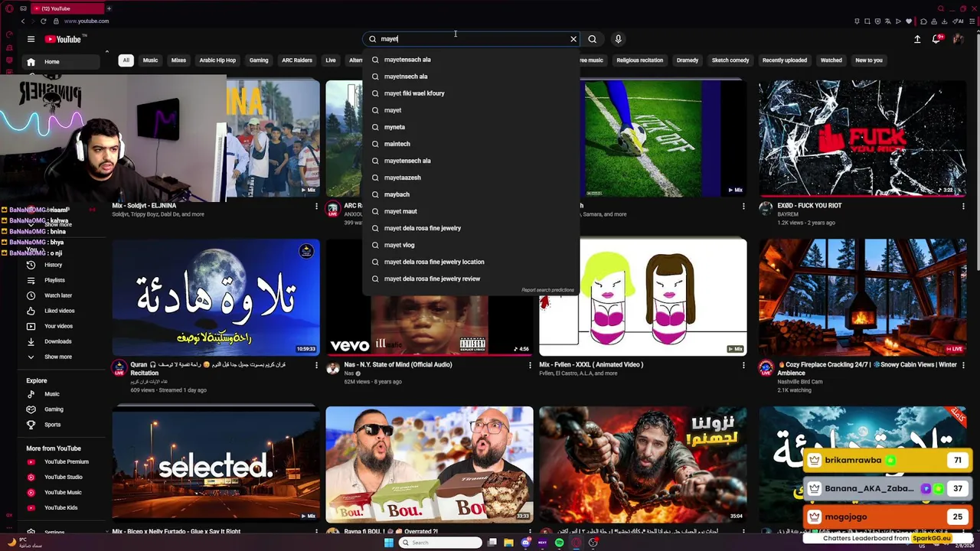Open History in the sidebar

pyautogui.click(x=54, y=265)
